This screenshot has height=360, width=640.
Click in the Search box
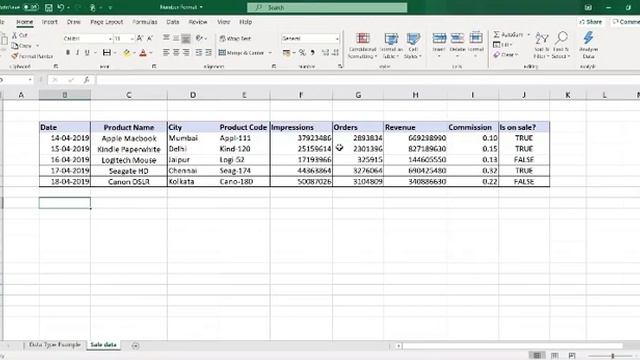point(327,7)
